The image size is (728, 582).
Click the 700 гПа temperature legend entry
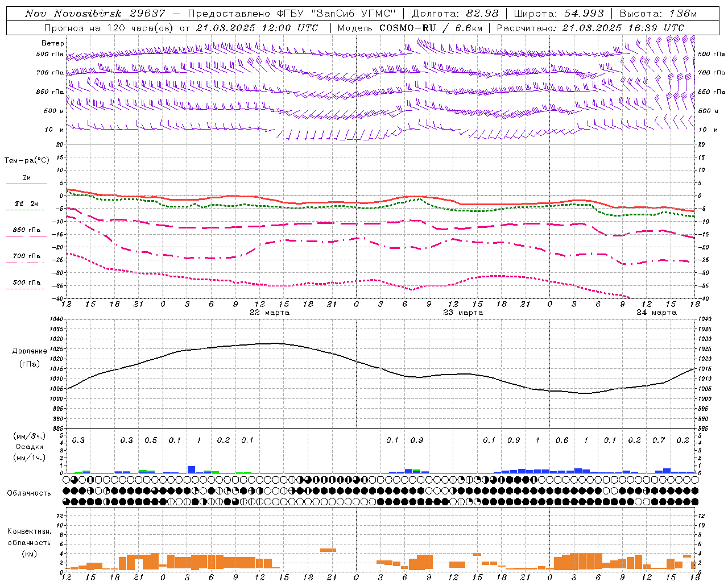[27, 257]
